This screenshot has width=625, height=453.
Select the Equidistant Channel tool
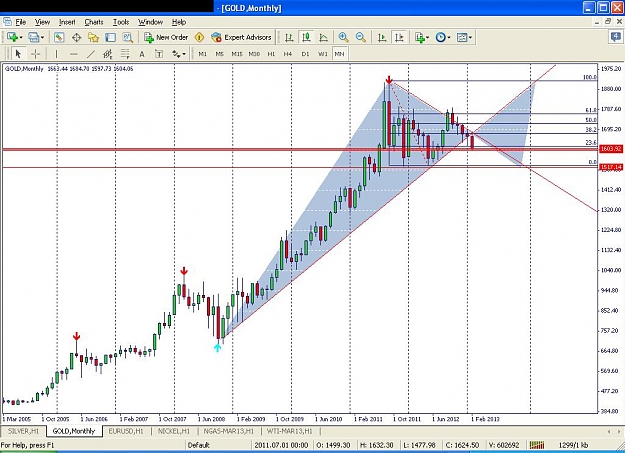click(108, 54)
